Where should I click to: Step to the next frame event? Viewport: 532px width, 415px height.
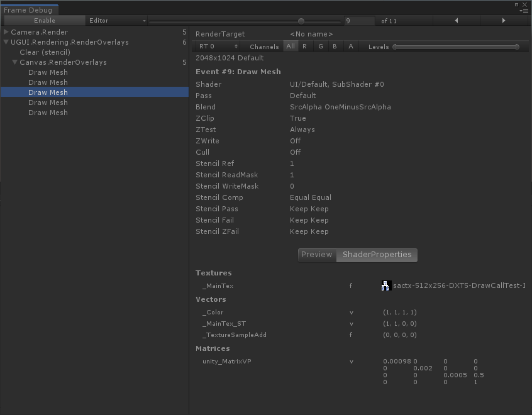(x=503, y=21)
